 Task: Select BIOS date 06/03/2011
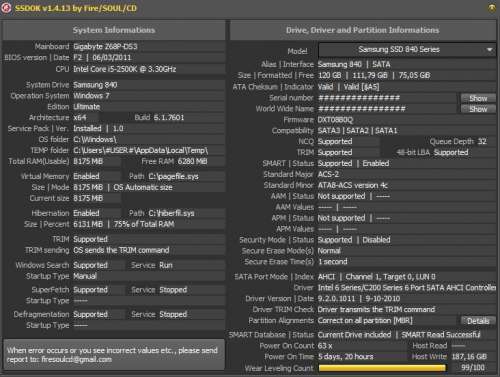pyautogui.click(x=112, y=57)
